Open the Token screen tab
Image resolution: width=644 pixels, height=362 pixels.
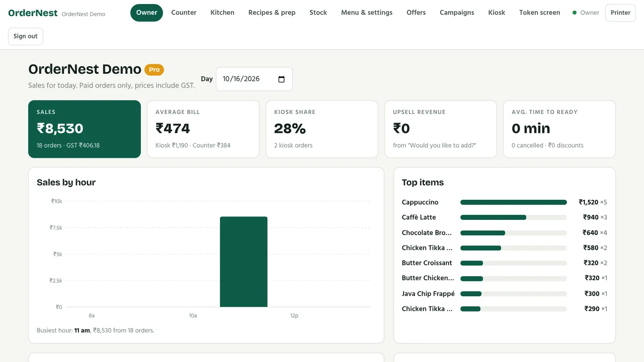coord(539,13)
